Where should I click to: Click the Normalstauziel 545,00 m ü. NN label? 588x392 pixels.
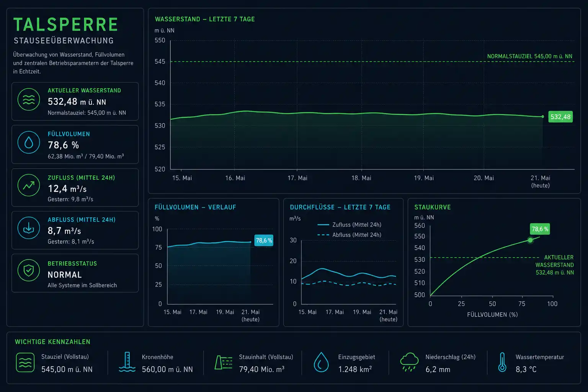point(529,56)
